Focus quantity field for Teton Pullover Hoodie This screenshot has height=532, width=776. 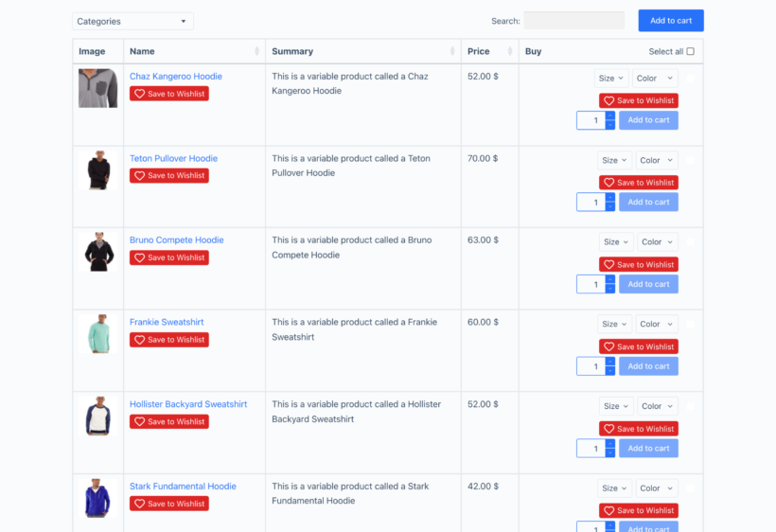(x=591, y=203)
